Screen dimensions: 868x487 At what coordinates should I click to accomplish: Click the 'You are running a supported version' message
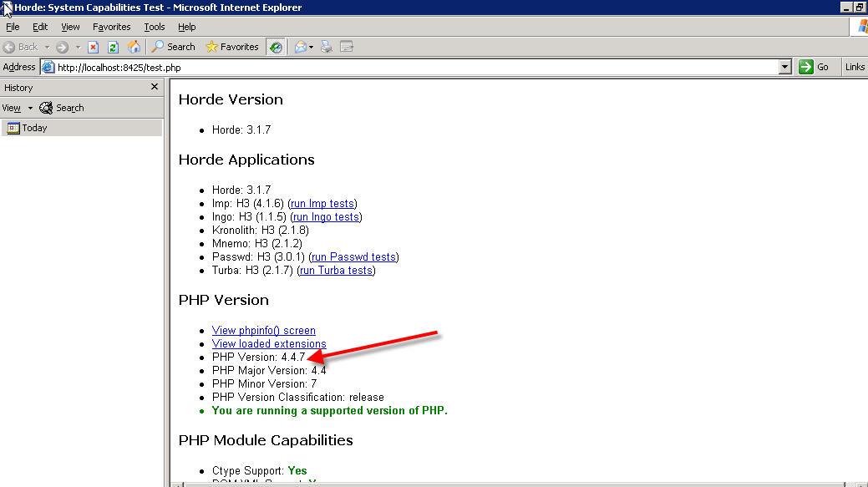click(x=330, y=411)
